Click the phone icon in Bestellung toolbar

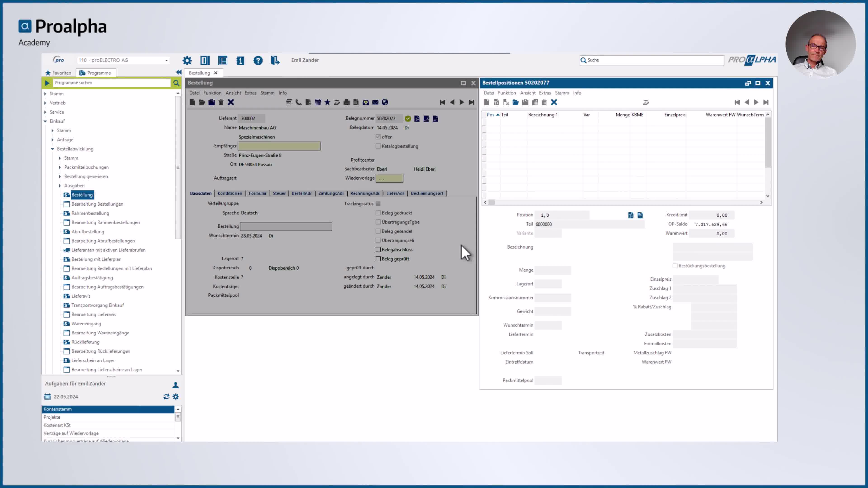tap(299, 102)
